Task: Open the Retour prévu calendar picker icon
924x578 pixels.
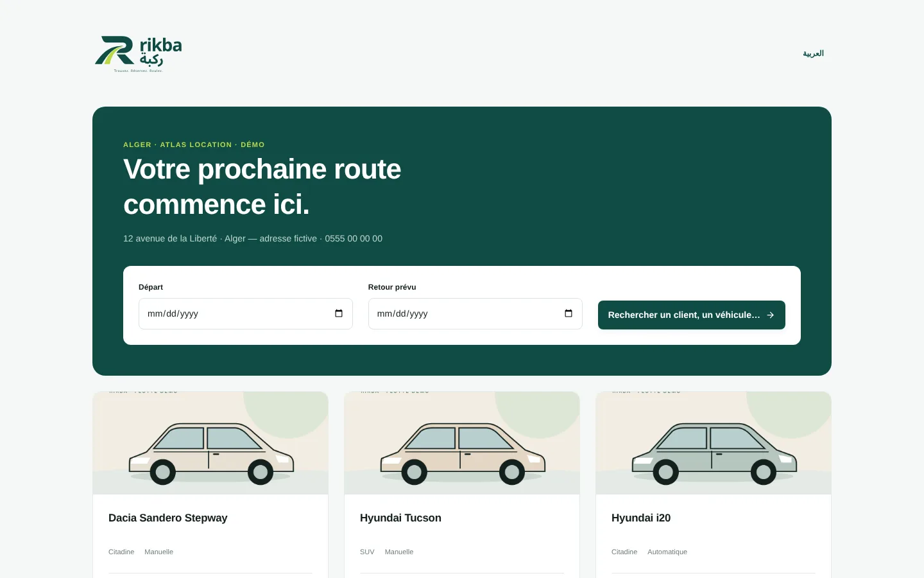Action: (569, 313)
